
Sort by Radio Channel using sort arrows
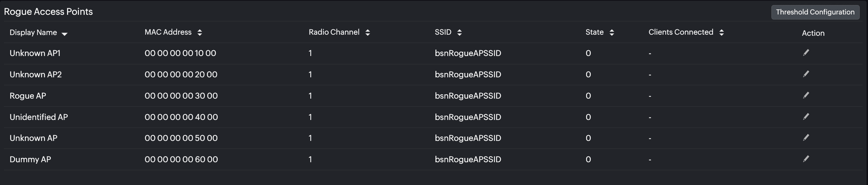click(x=368, y=33)
